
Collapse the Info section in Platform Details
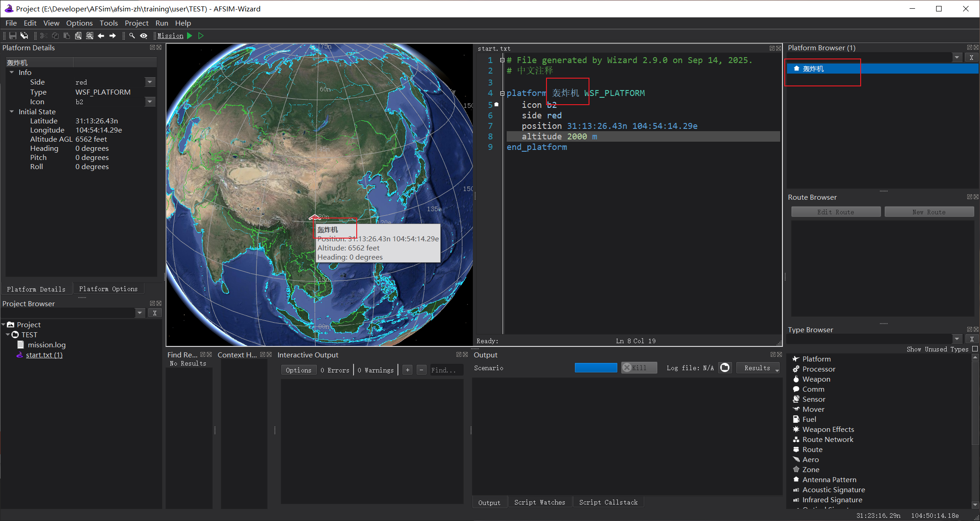(12, 72)
